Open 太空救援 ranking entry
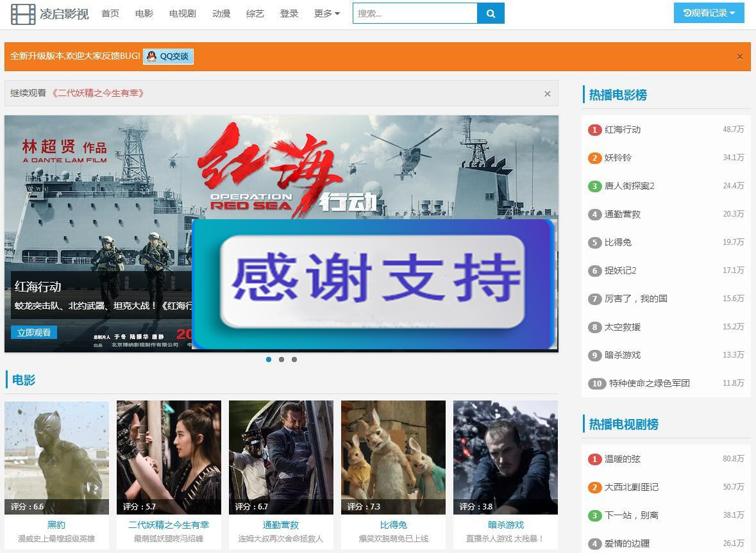This screenshot has height=553, width=756. pyautogui.click(x=623, y=327)
